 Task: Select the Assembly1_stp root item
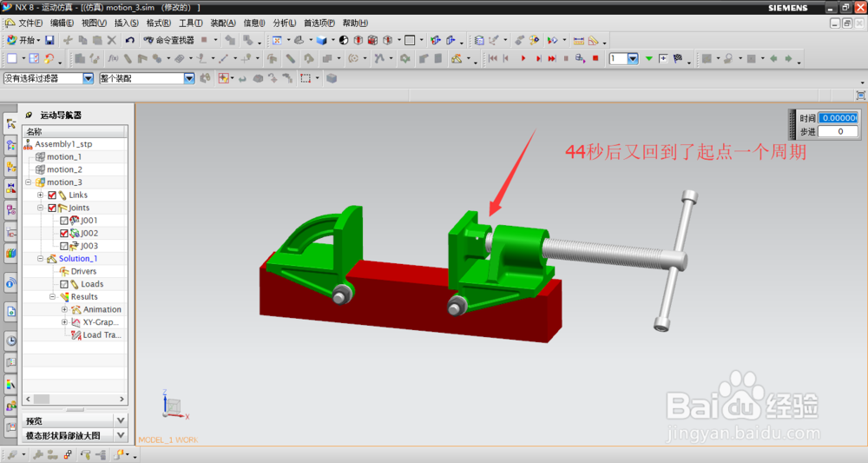[x=63, y=144]
